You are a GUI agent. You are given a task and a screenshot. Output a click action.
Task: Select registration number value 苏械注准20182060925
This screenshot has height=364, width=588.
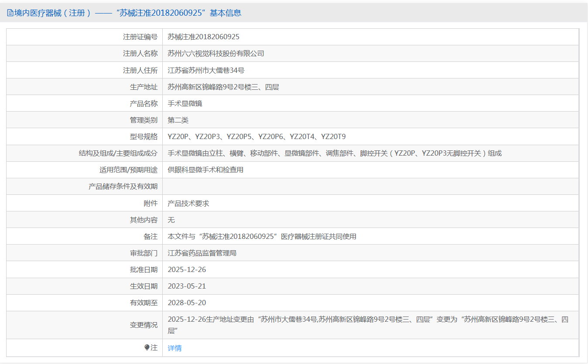pyautogui.click(x=204, y=37)
